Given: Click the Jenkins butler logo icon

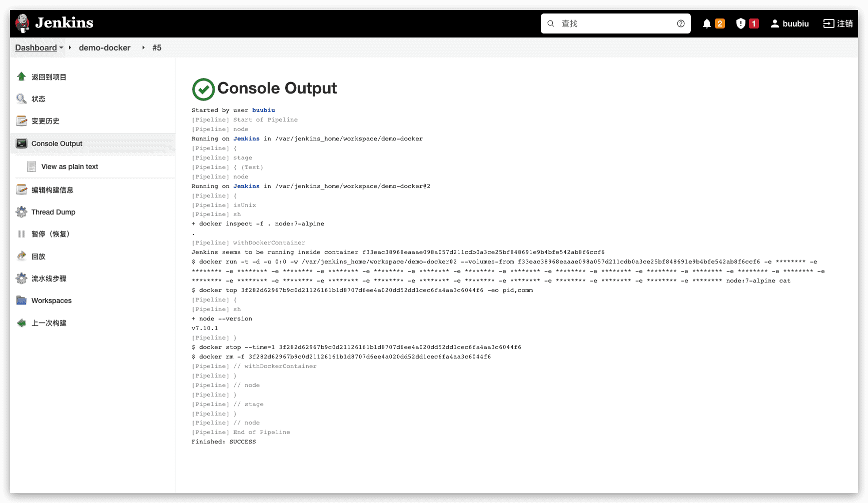Looking at the screenshot, I should coord(23,23).
